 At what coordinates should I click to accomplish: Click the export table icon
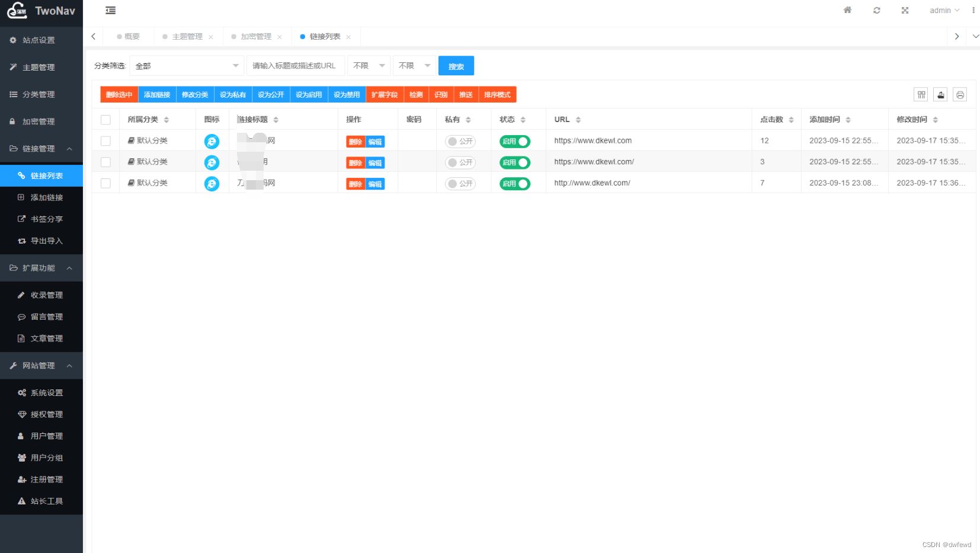point(940,95)
